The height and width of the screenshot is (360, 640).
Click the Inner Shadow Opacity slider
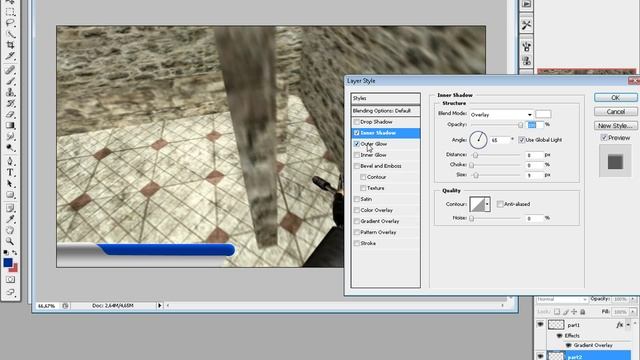click(496, 125)
